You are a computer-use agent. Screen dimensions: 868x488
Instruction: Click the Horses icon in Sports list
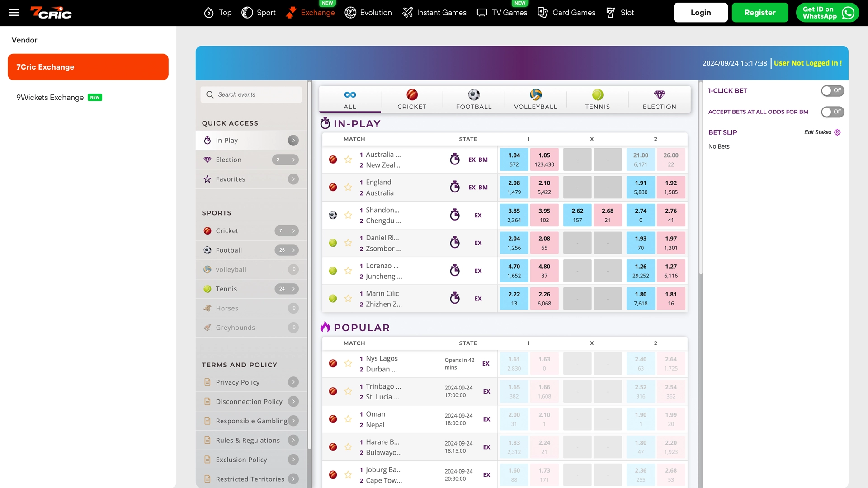click(208, 308)
